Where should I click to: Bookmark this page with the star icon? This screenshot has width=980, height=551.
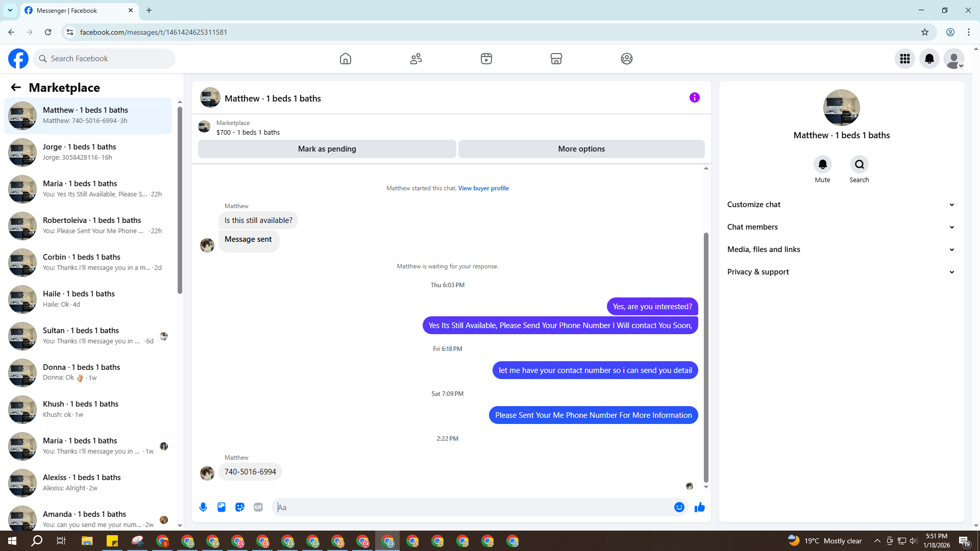925,32
